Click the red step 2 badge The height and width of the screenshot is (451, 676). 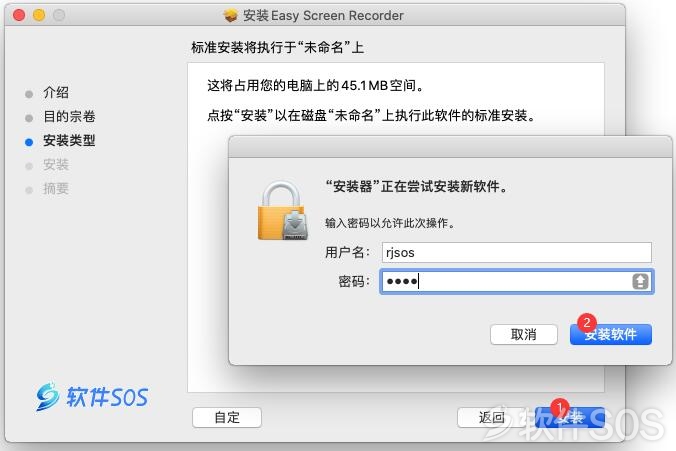[587, 322]
